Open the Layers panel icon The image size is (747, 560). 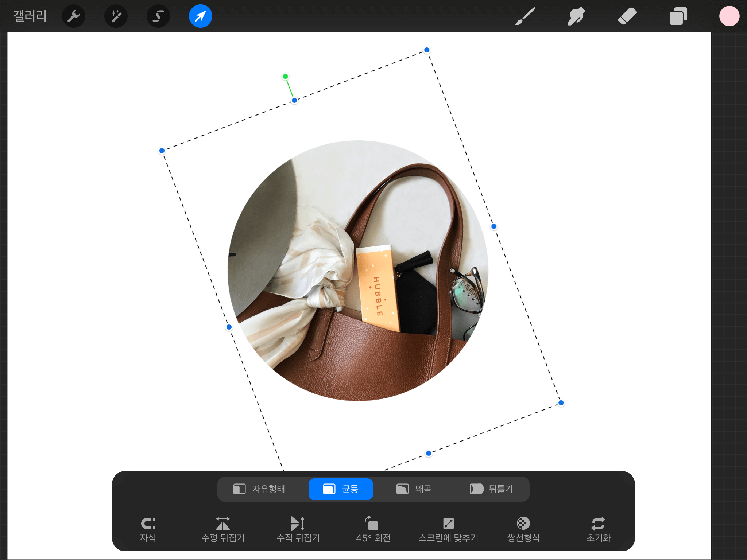(678, 16)
